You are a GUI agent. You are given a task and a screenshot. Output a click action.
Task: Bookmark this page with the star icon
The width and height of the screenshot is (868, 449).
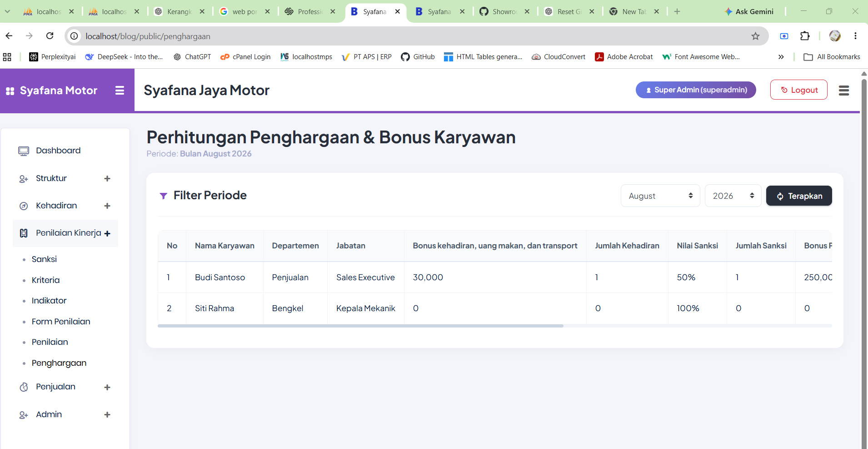pyautogui.click(x=755, y=36)
